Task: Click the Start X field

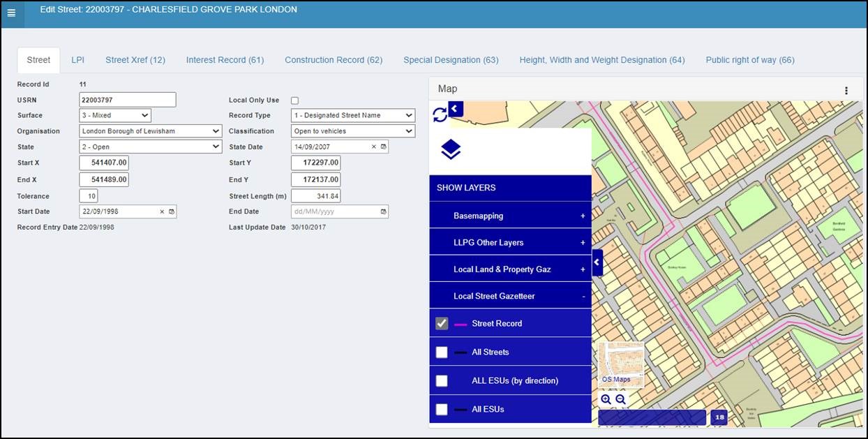Action: click(x=104, y=163)
